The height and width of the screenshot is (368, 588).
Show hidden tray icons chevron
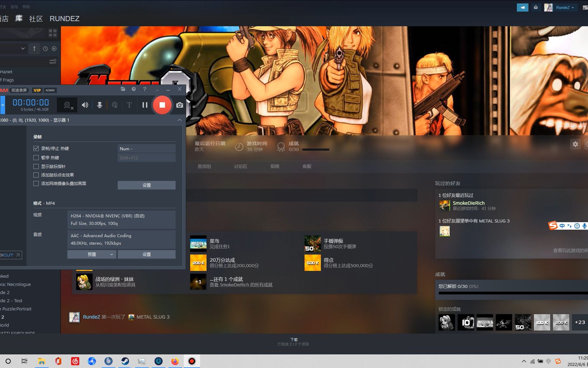(524, 361)
